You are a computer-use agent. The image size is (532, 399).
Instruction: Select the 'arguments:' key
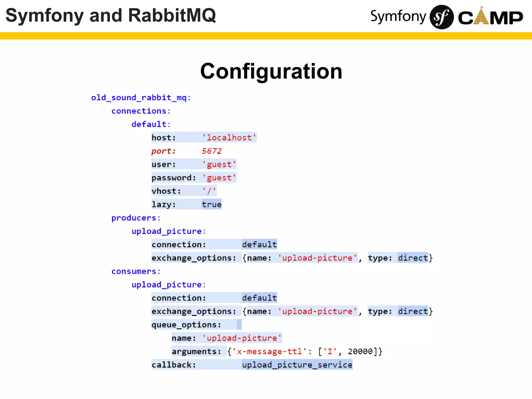[196, 351]
